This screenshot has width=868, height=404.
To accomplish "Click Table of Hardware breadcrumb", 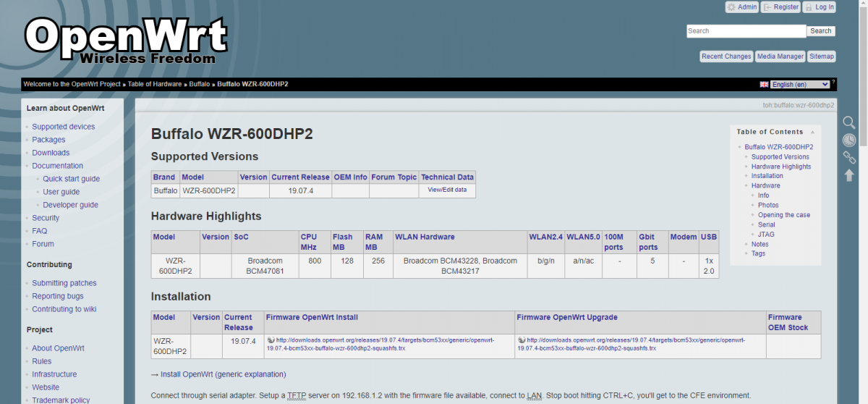I will (x=155, y=84).
